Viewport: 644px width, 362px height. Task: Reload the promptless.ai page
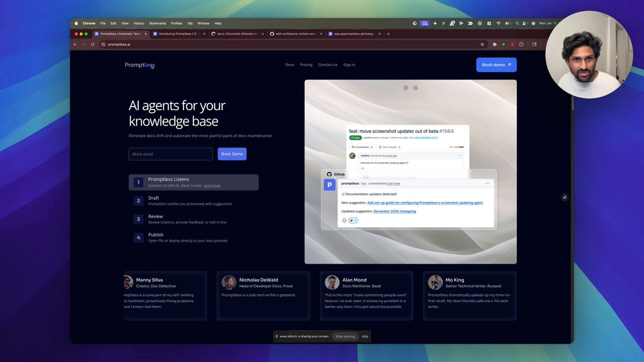93,45
